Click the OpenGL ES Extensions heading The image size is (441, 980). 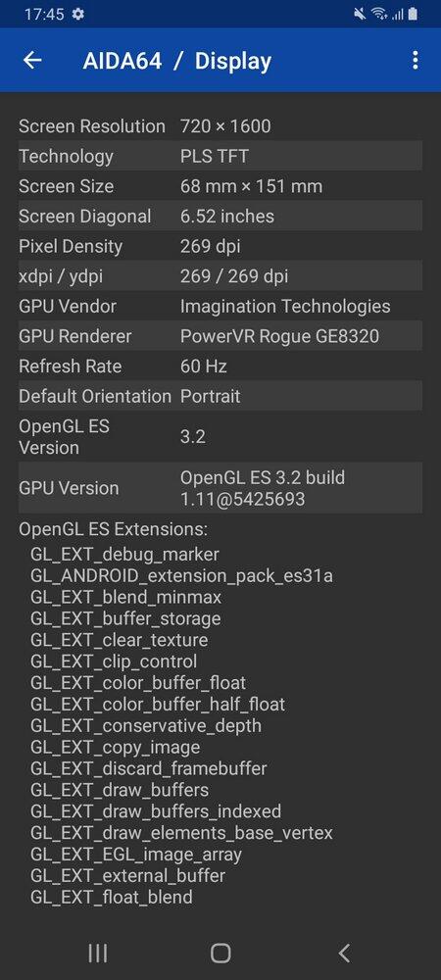click(113, 529)
